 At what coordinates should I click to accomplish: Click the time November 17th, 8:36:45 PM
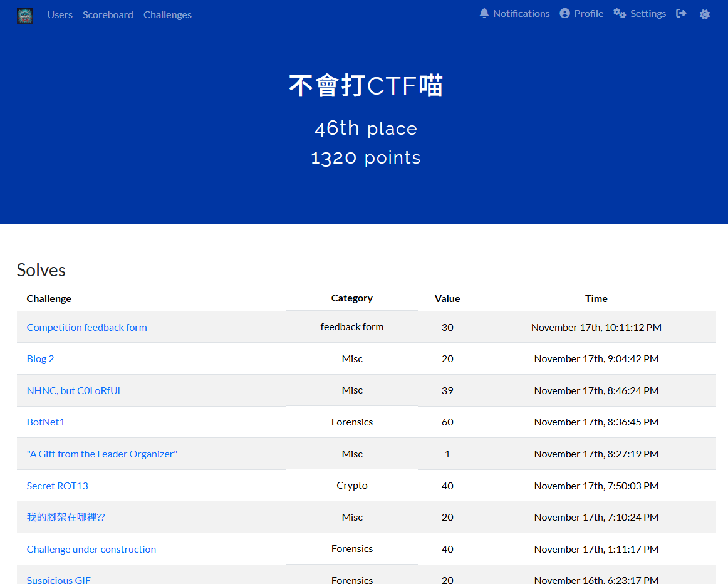pyautogui.click(x=596, y=422)
